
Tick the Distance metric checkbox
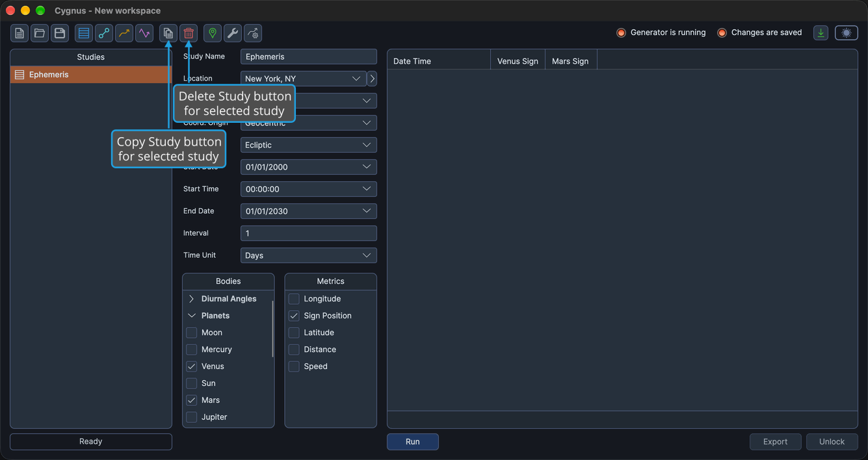pos(294,350)
